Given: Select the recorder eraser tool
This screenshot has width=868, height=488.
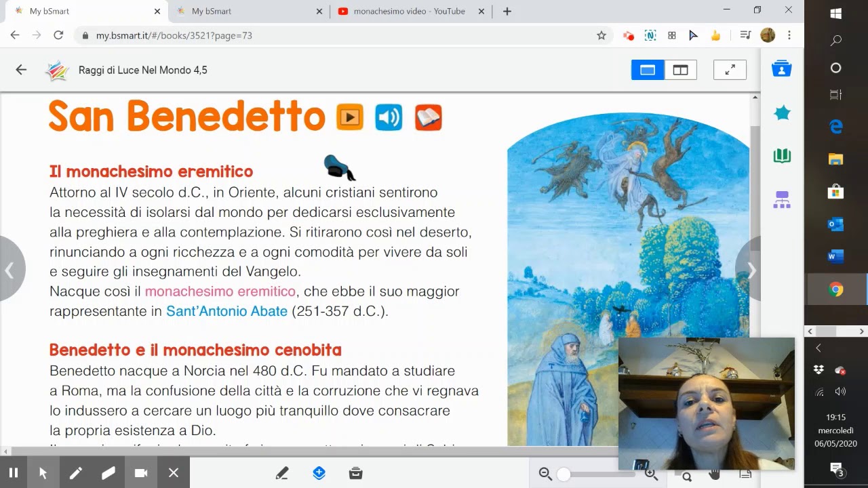Looking at the screenshot, I should [x=108, y=473].
